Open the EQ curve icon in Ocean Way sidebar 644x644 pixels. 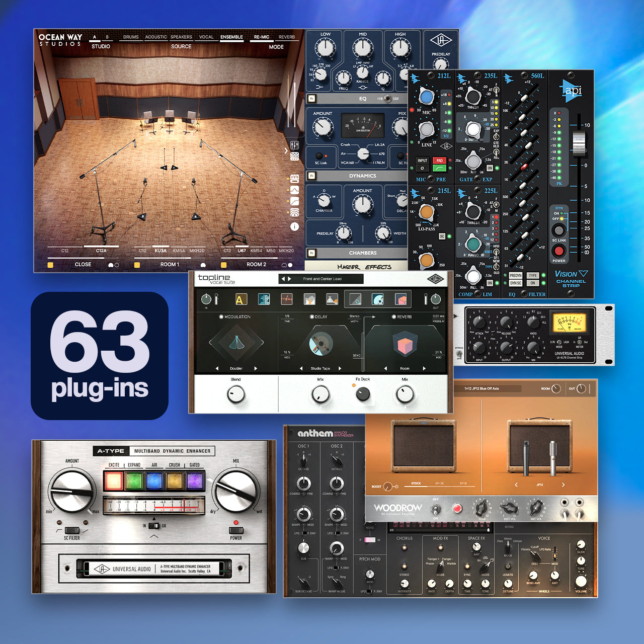[x=295, y=190]
